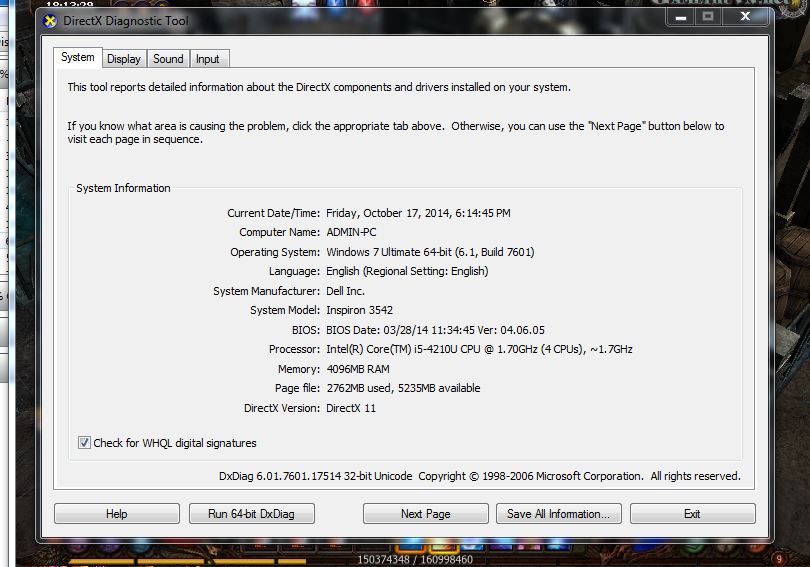The width and height of the screenshot is (810, 567).
Task: Open the Sound tab
Action: [x=168, y=59]
